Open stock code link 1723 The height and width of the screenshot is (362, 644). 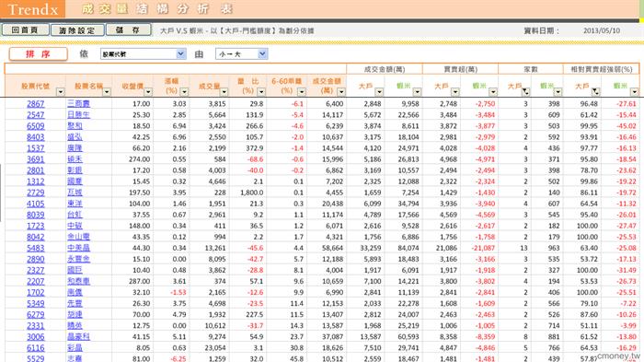click(x=35, y=226)
